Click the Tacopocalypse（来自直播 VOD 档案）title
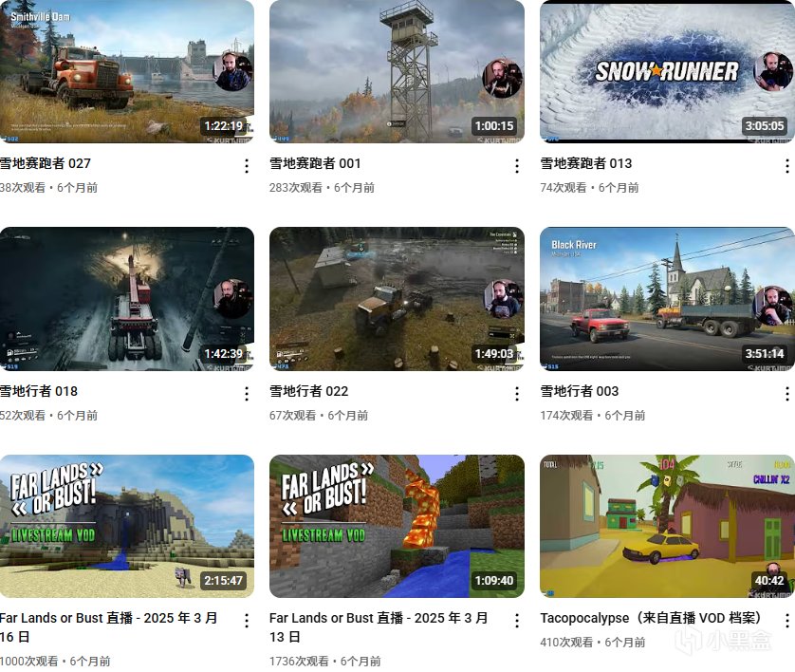795x672 pixels. point(651,618)
